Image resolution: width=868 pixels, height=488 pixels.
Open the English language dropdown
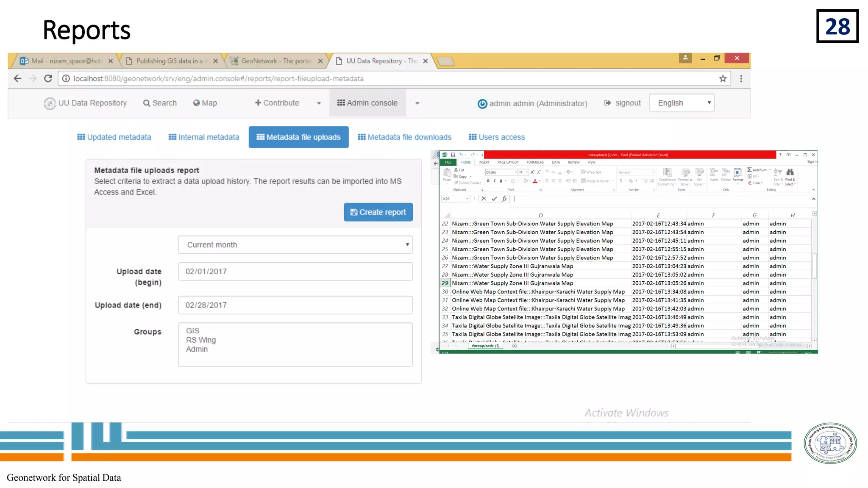pos(682,103)
